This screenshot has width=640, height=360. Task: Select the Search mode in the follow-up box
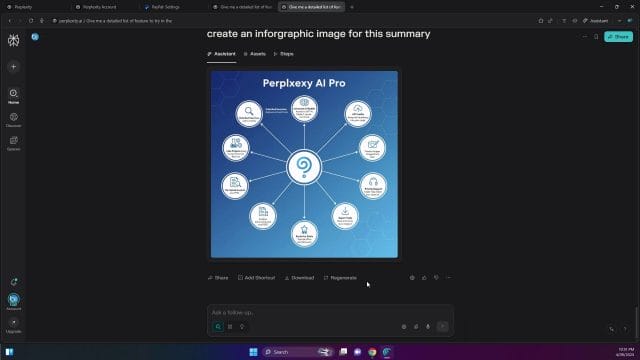click(218, 327)
